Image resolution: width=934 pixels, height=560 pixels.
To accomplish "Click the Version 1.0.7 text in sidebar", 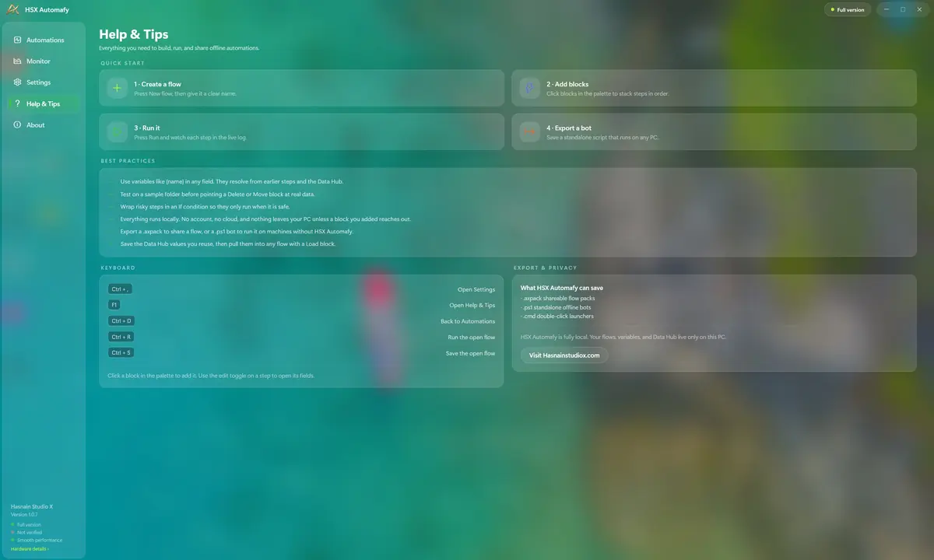I will tap(24, 514).
